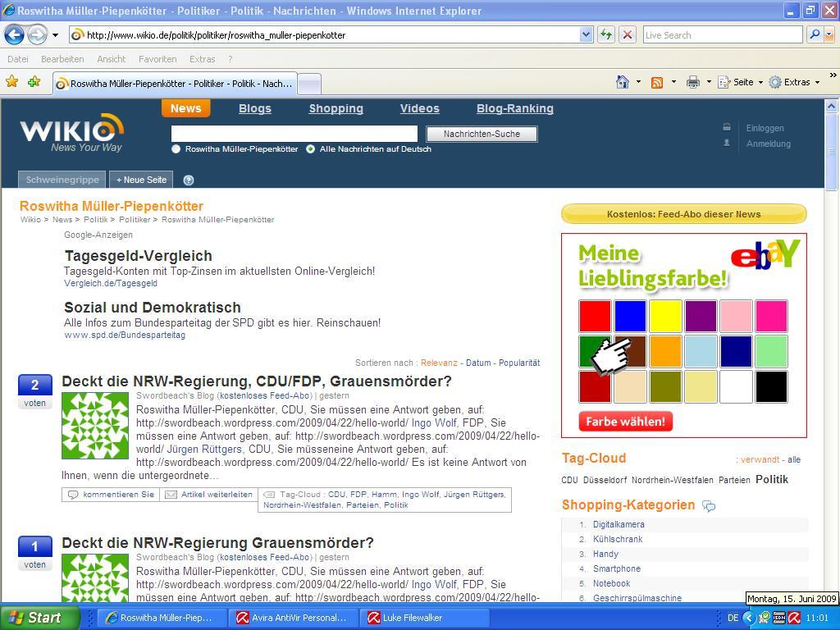This screenshot has height=630, width=840.
Task: Click Kostenlos: Feed-Abo dieser News button
Action: 683,214
